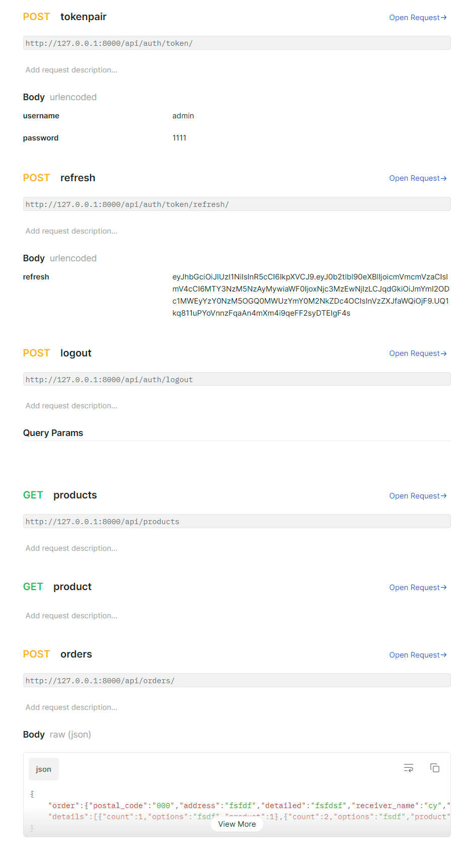This screenshot has width=461, height=868.
Task: Click the token refresh URL field
Action: click(x=237, y=204)
